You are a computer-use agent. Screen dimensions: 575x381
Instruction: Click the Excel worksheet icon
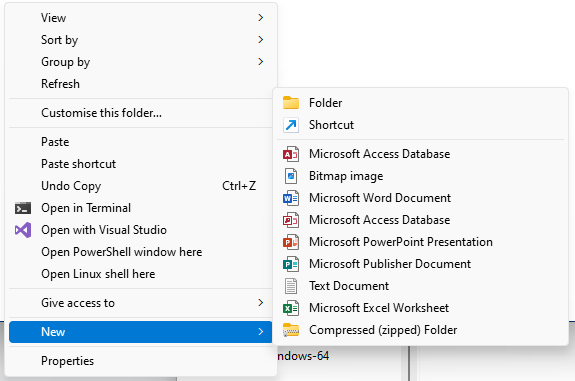[291, 308]
